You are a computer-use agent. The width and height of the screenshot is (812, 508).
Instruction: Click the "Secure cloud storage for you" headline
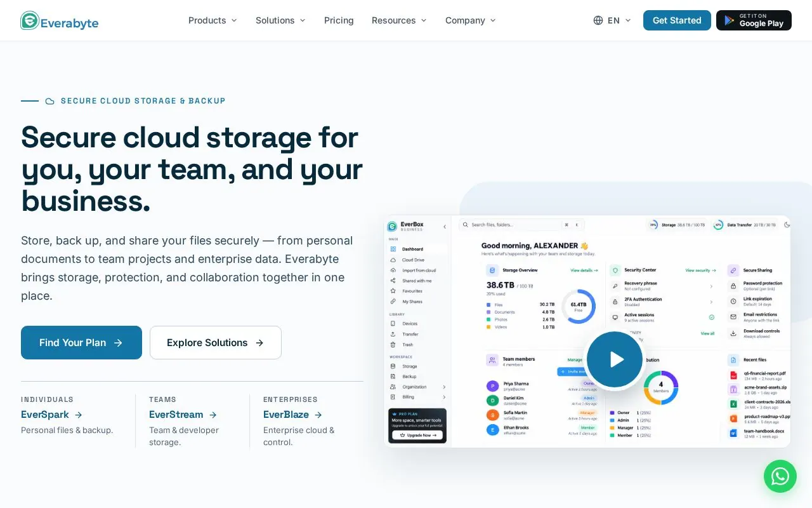tap(192, 169)
